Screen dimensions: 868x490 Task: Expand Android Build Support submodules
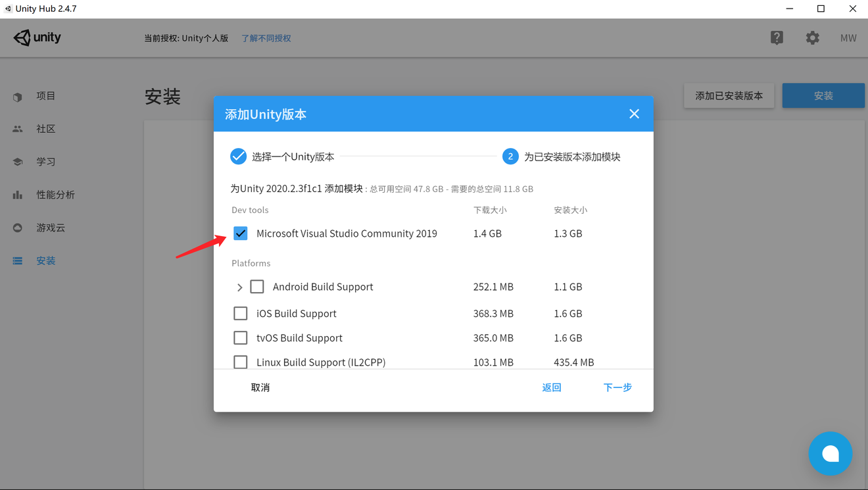pyautogui.click(x=239, y=287)
